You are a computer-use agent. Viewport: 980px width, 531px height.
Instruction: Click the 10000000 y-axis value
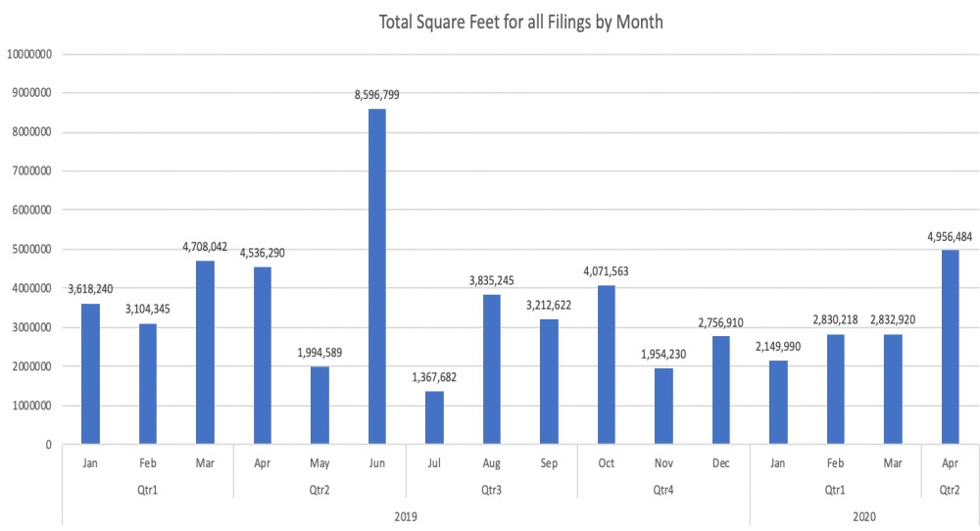(28, 54)
